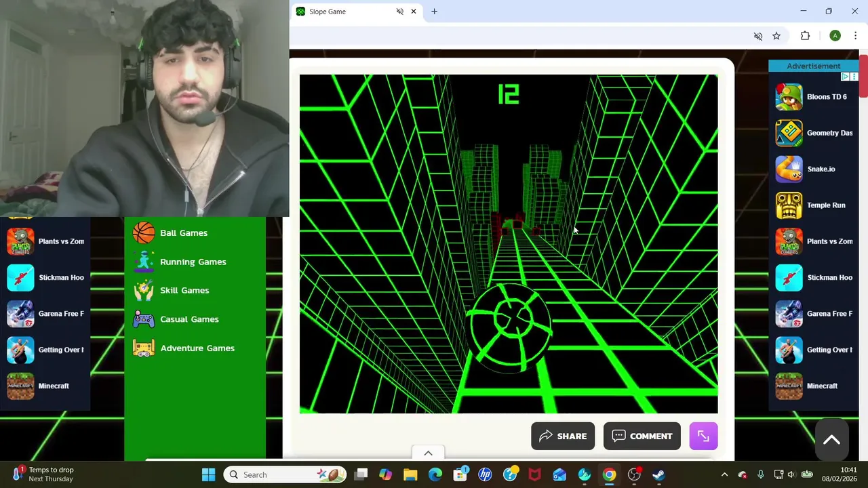Open a new browser tab
The height and width of the screenshot is (488, 868).
(434, 12)
